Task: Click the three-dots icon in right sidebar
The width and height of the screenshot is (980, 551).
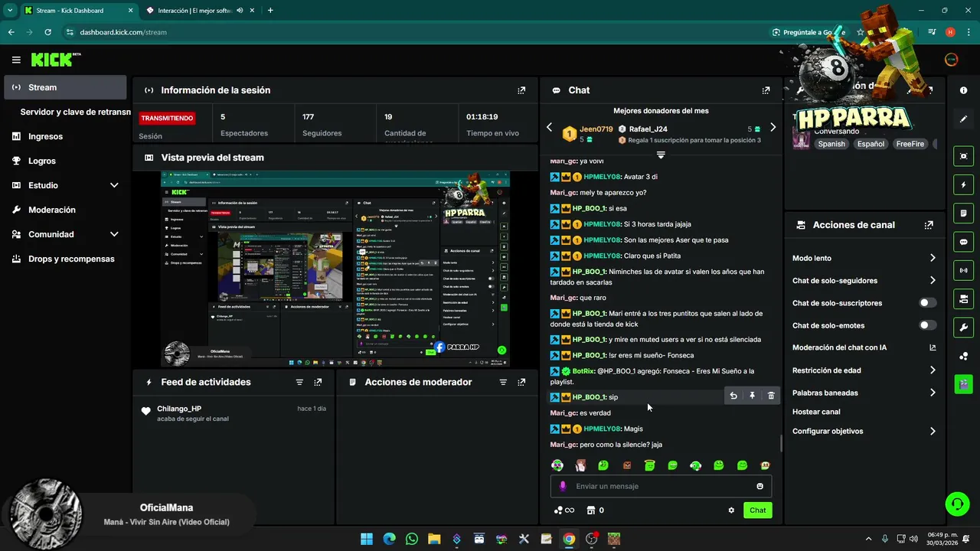Action: 963,356
